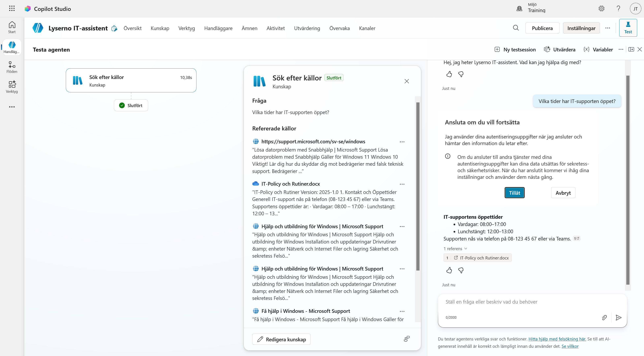Open more options for support.microsoft.com source

click(x=402, y=142)
